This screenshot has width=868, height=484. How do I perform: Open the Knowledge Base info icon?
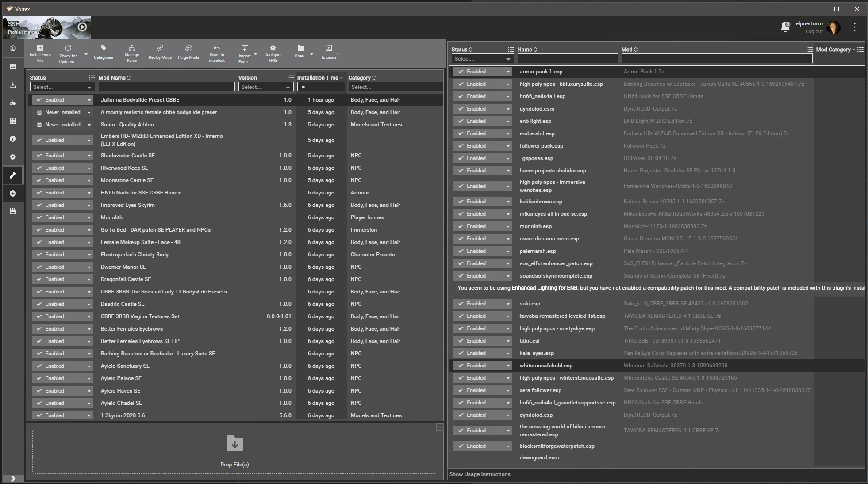[13, 139]
